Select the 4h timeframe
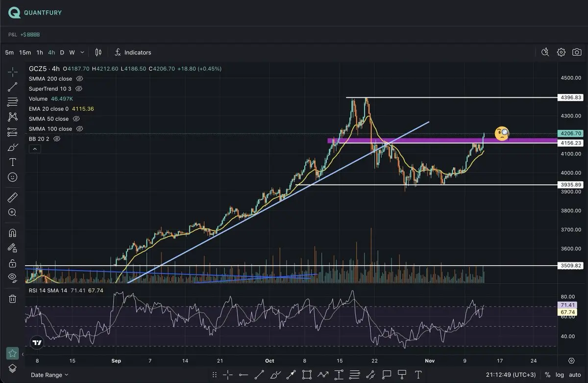The image size is (588, 383). click(x=51, y=52)
